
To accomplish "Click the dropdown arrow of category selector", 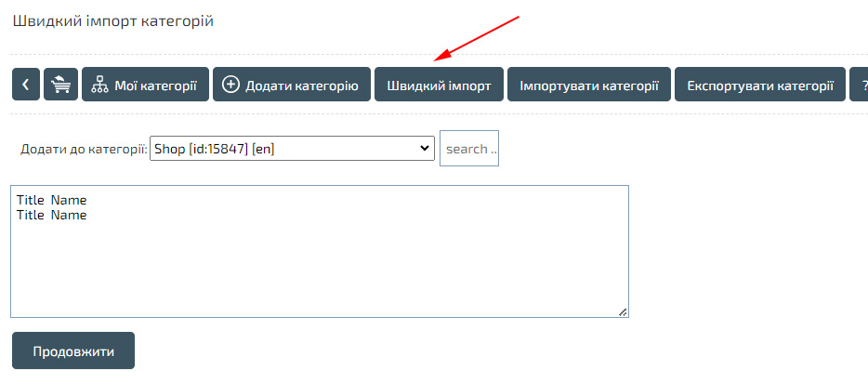I will tap(425, 149).
